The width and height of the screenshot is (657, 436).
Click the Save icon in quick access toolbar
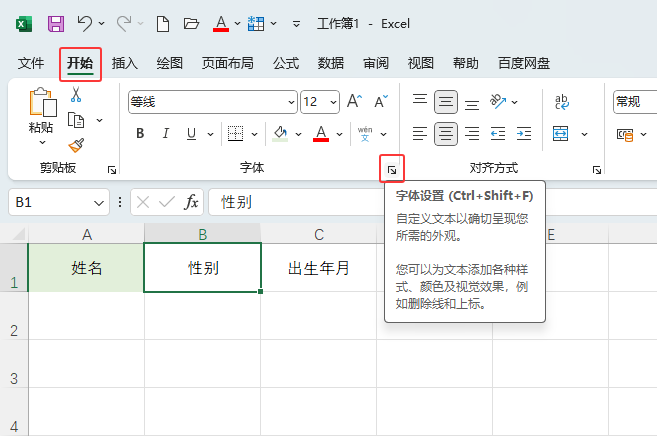(56, 24)
